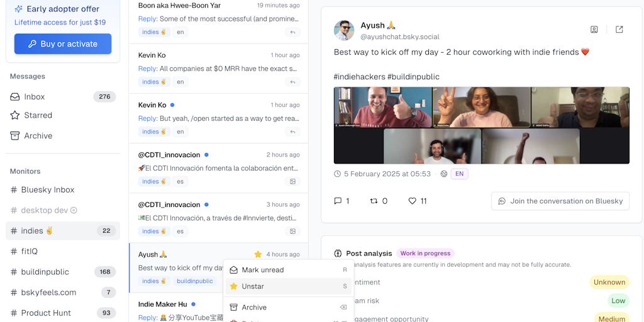
Task: Click the Post analysis brain icon
Action: [338, 253]
